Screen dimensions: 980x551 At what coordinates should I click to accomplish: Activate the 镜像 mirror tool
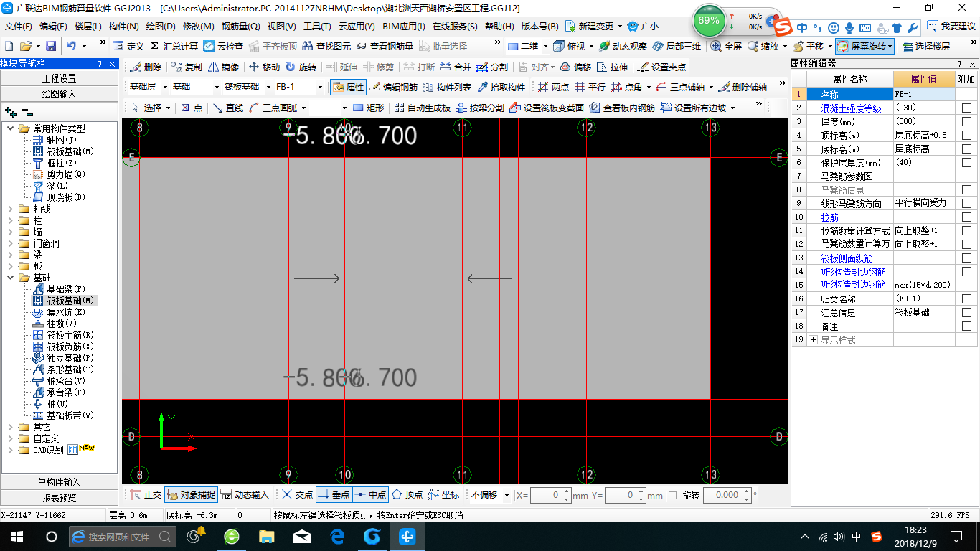224,67
